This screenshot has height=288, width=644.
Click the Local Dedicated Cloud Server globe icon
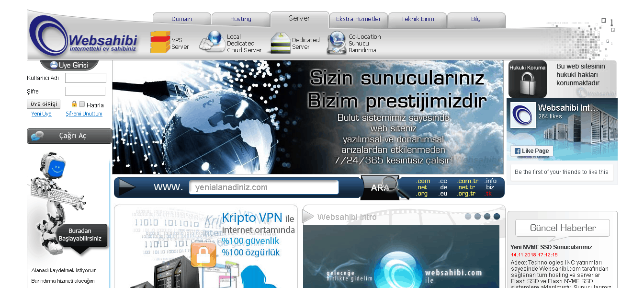[x=212, y=42]
